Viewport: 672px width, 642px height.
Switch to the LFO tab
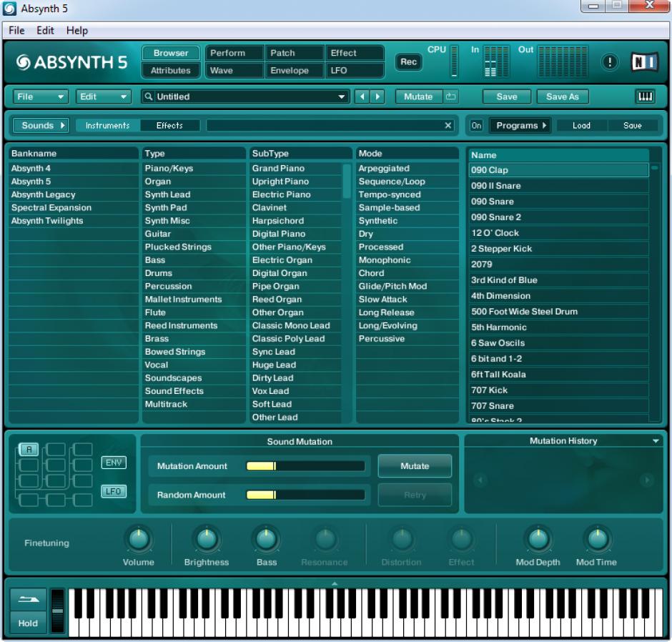(355, 70)
